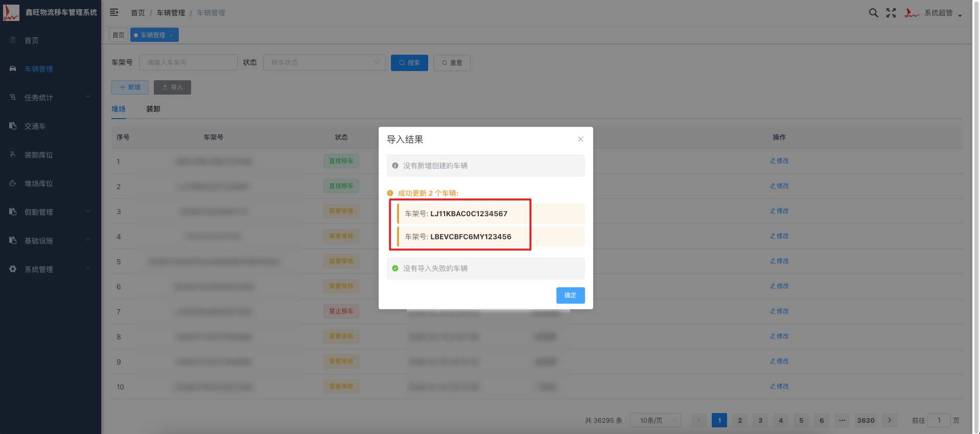Open the 10条/页 page size dropdown
Image resolution: width=980 pixels, height=434 pixels.
click(x=656, y=420)
